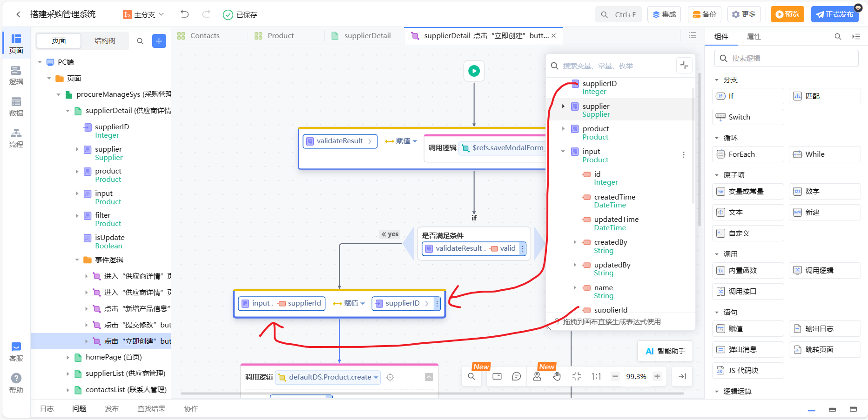This screenshot has height=420, width=868.
Task: Open the 智能助手 AI assistant
Action: pos(665,351)
